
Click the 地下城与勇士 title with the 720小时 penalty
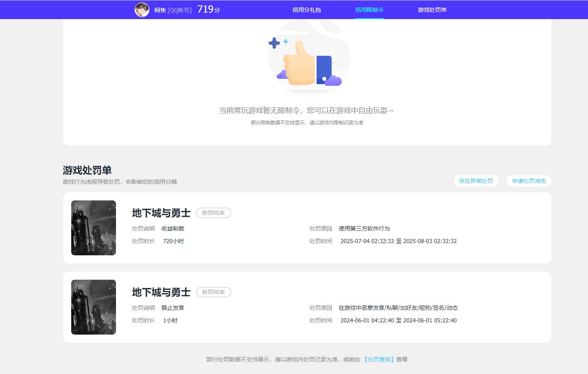coord(161,213)
